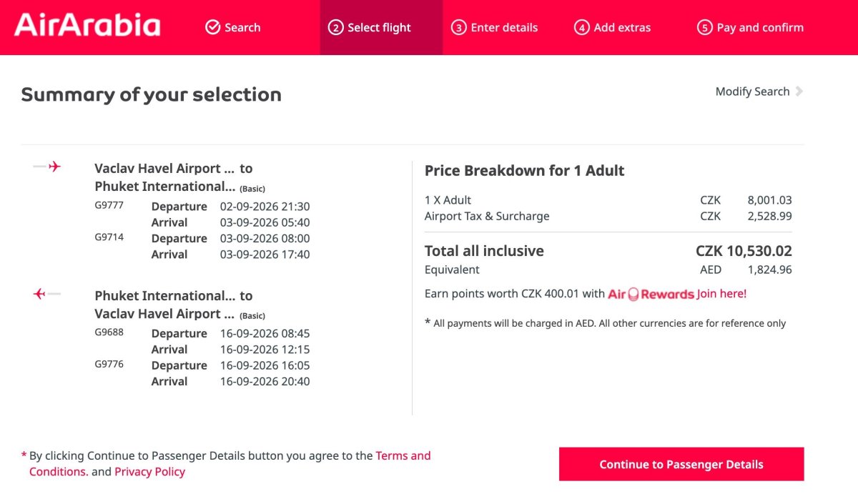
Task: Click the step 5 circle icon
Action: (x=704, y=27)
